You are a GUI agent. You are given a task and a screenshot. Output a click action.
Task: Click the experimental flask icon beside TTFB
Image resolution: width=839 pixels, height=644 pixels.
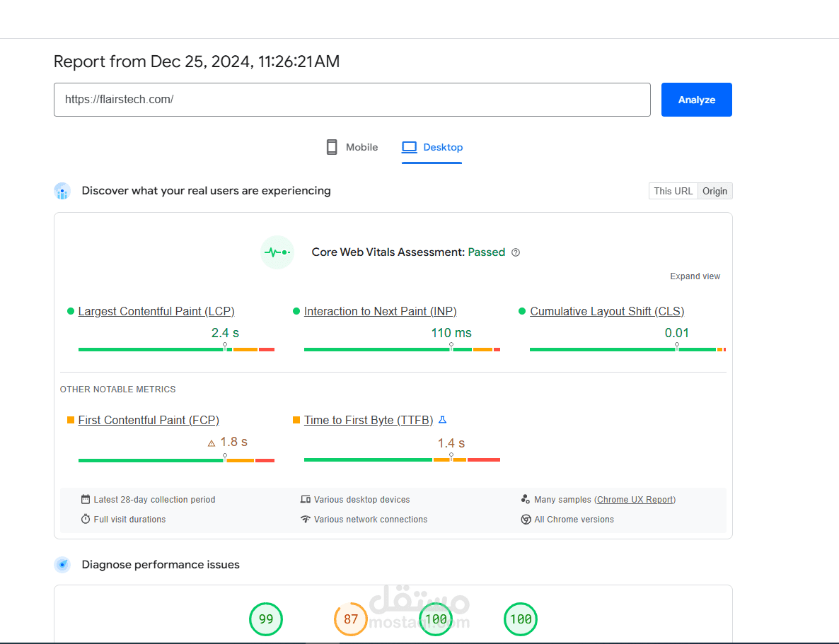pos(443,420)
